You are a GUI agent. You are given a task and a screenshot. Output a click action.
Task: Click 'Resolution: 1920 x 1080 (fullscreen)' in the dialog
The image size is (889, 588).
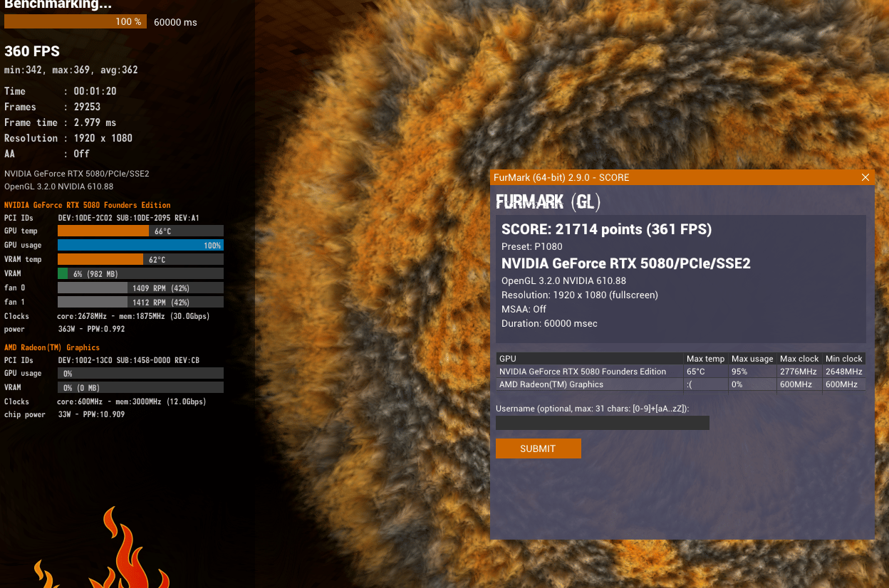[x=580, y=295]
